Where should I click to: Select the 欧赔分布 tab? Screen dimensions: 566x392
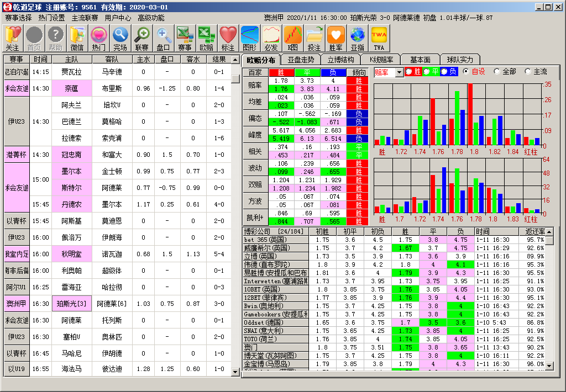[261, 60]
